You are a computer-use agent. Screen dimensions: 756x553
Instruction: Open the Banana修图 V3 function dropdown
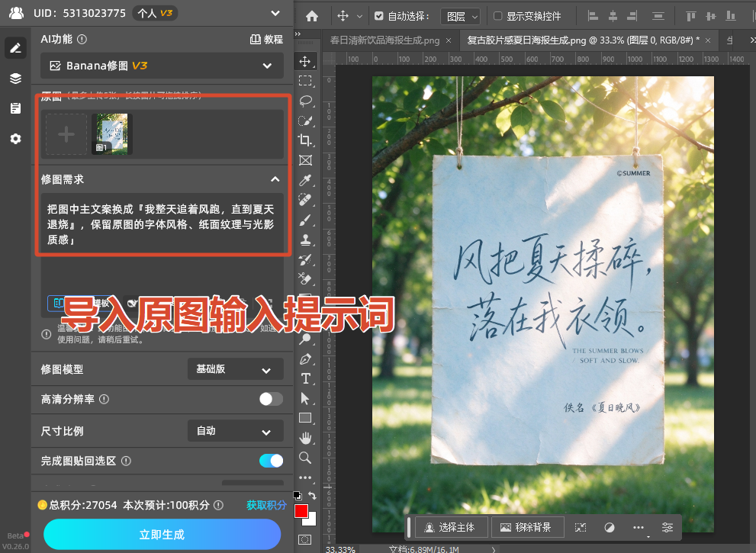tap(162, 66)
